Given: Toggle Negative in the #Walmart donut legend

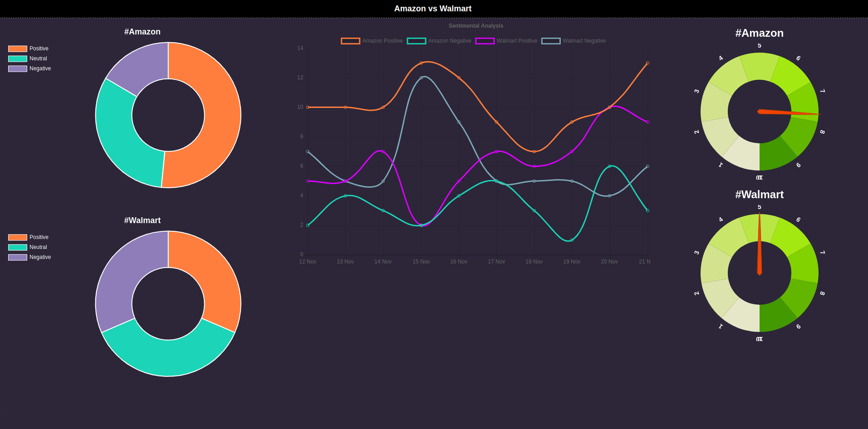Looking at the screenshot, I should (x=29, y=257).
